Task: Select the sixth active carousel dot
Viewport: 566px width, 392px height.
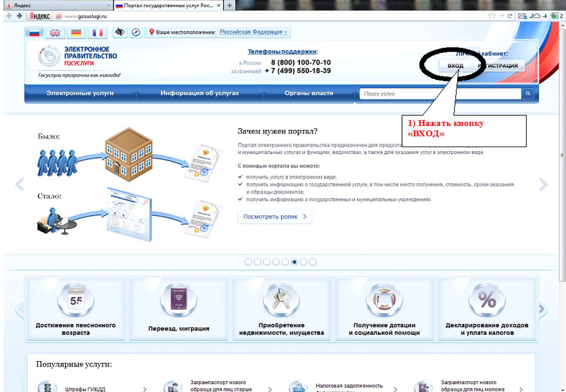Action: tap(294, 262)
